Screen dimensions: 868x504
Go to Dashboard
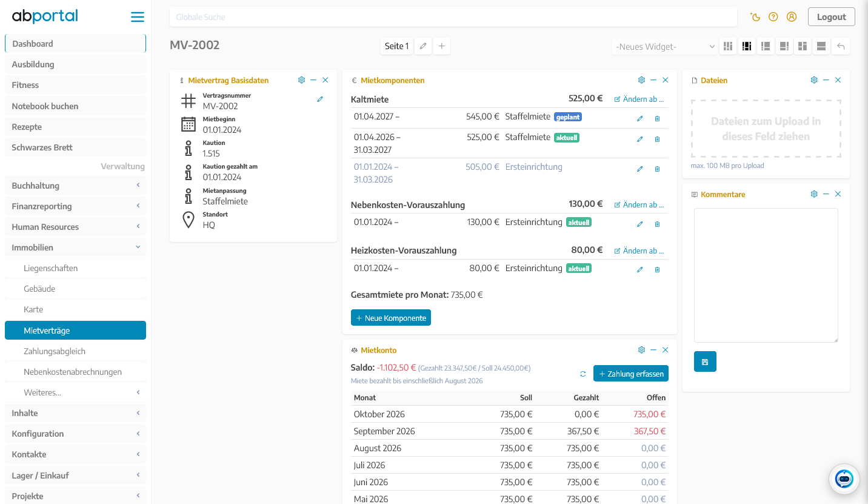tap(75, 44)
